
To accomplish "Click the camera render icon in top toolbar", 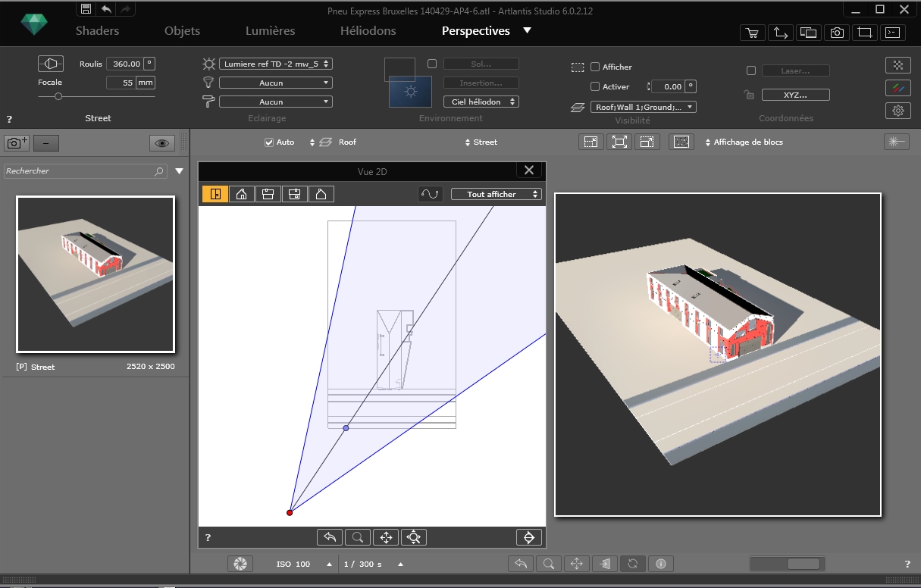I will 836,33.
